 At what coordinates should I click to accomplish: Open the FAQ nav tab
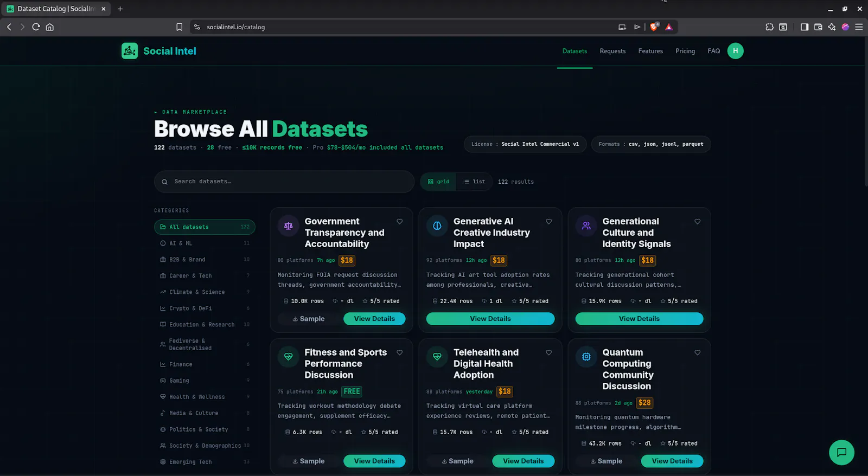[x=714, y=51]
